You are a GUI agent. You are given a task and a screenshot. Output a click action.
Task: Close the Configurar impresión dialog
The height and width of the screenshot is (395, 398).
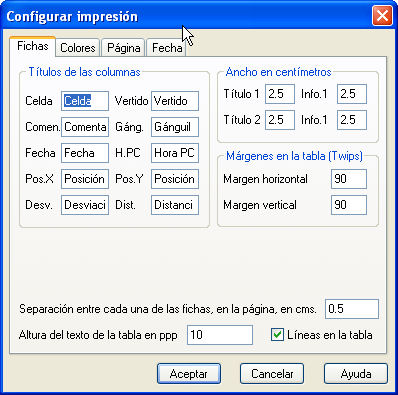[x=382, y=16]
